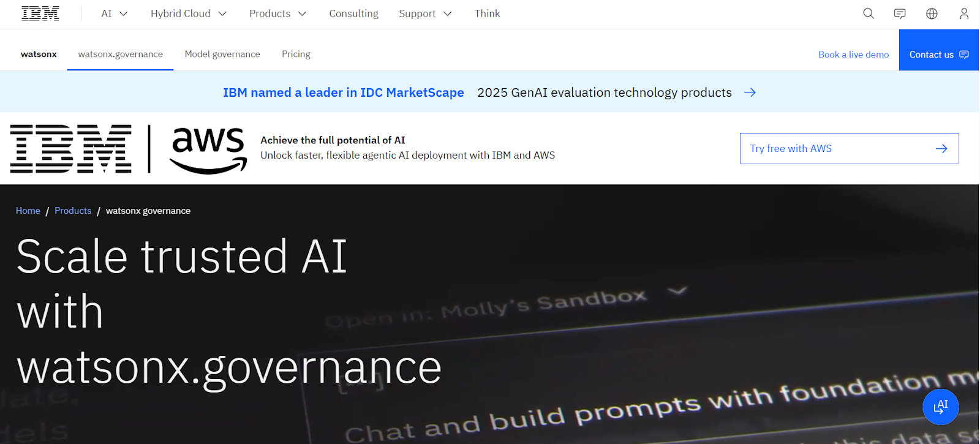980x444 pixels.
Task: Expand the AI menu chevron
Action: 123,13
